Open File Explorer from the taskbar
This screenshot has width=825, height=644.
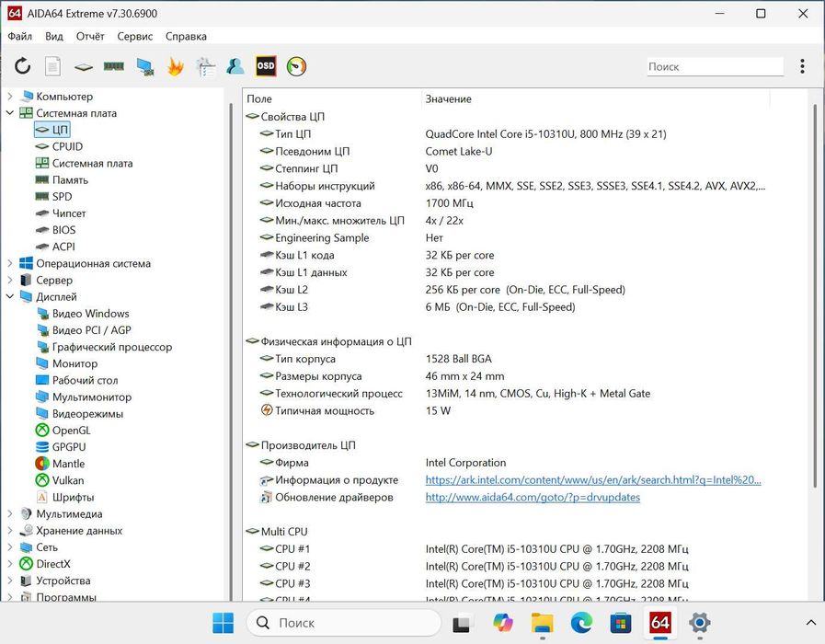pyautogui.click(x=542, y=623)
